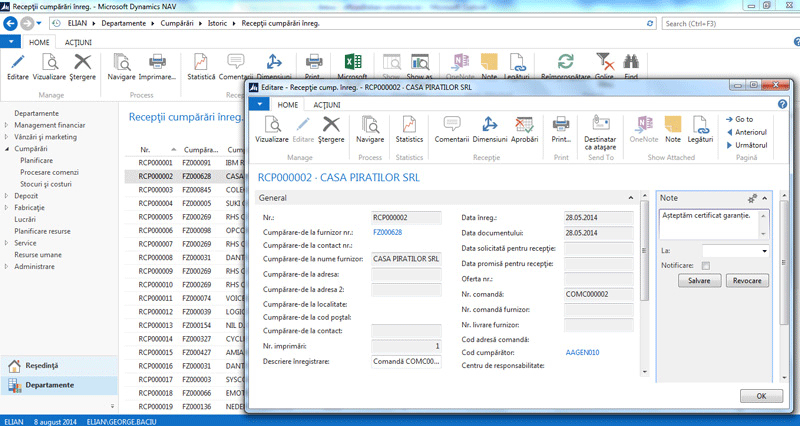Open Reședință in navigation pane
800x426 pixels.
coord(59,366)
